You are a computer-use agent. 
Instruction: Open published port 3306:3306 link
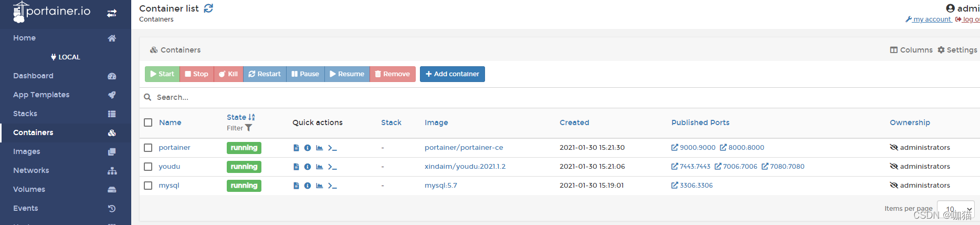pos(692,186)
